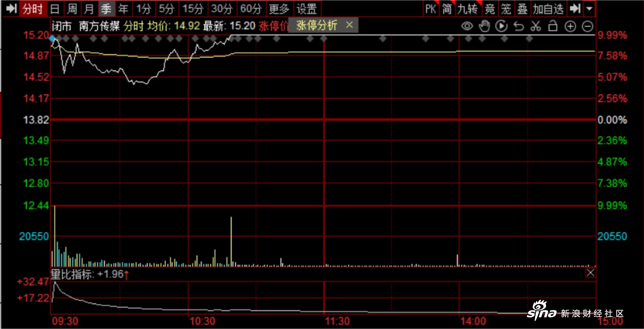Open the 周 weekly chart tab
Image resolution: width=644 pixels, height=329 pixels.
coord(72,9)
